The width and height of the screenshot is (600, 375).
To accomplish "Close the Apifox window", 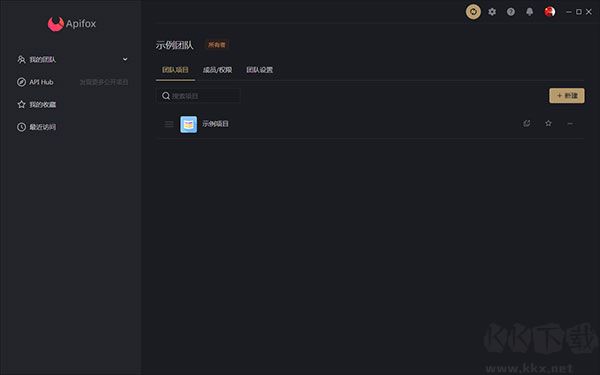I will 589,12.
